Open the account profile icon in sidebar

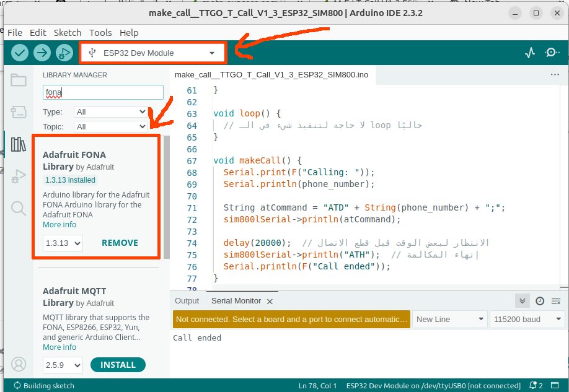[19, 364]
